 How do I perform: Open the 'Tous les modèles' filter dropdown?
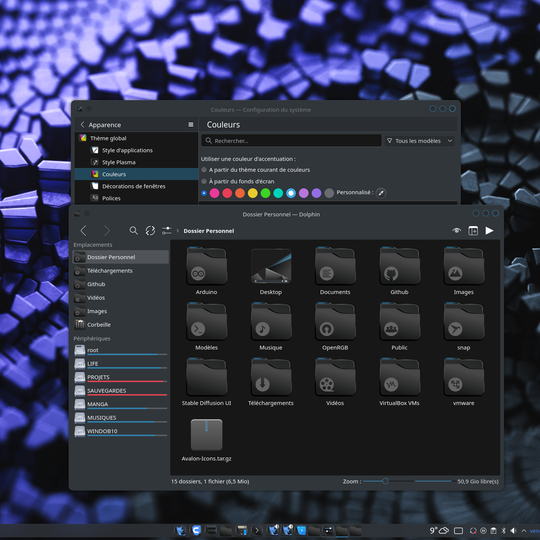419,141
